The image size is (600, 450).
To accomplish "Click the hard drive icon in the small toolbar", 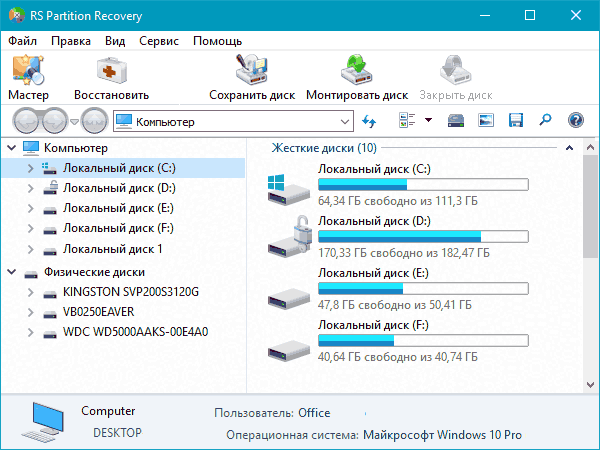I will [x=456, y=121].
